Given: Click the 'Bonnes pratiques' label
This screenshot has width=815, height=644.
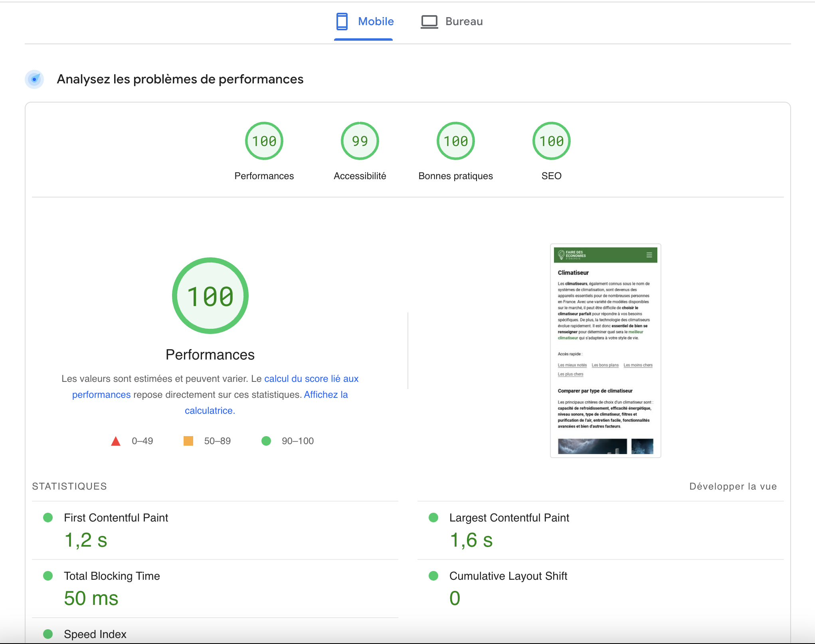Looking at the screenshot, I should (456, 176).
